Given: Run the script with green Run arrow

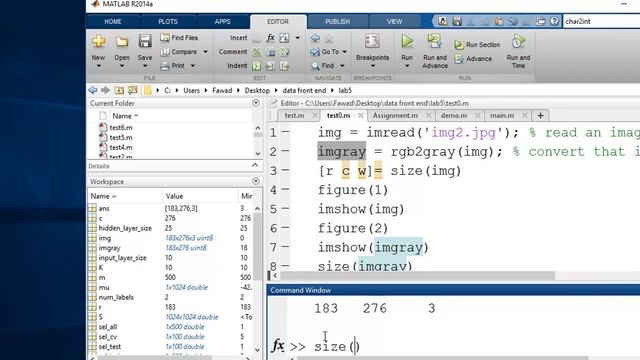Looking at the screenshot, I should tap(407, 41).
